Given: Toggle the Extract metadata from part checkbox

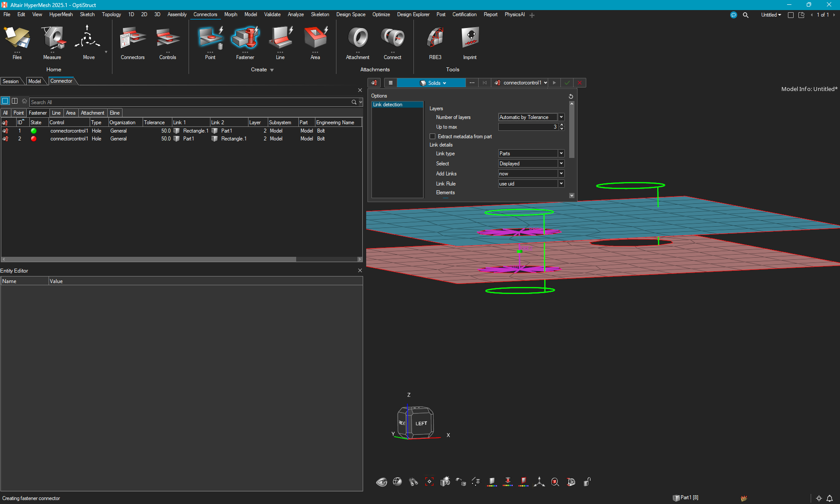Looking at the screenshot, I should point(433,136).
